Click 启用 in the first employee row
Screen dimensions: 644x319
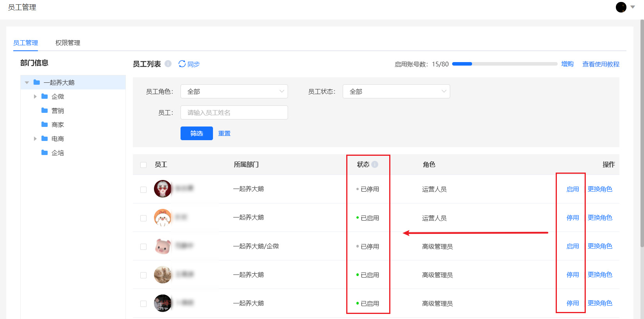[x=573, y=189]
